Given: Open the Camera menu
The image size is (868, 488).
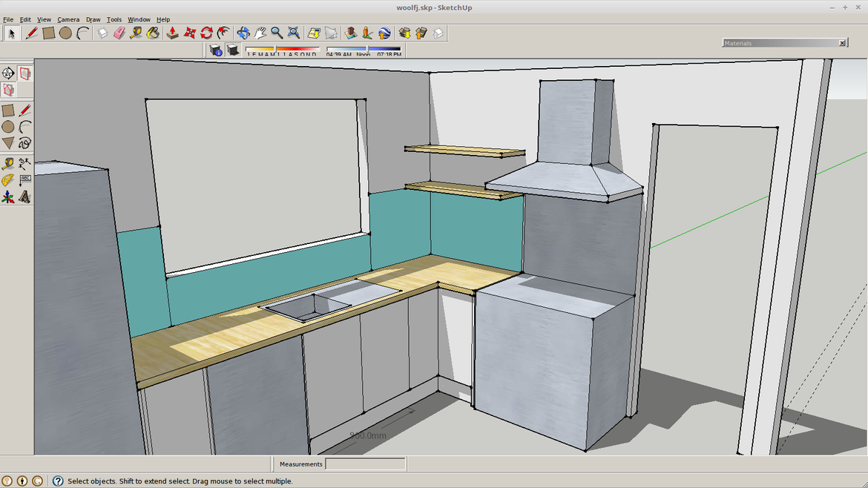Looking at the screenshot, I should [x=68, y=19].
